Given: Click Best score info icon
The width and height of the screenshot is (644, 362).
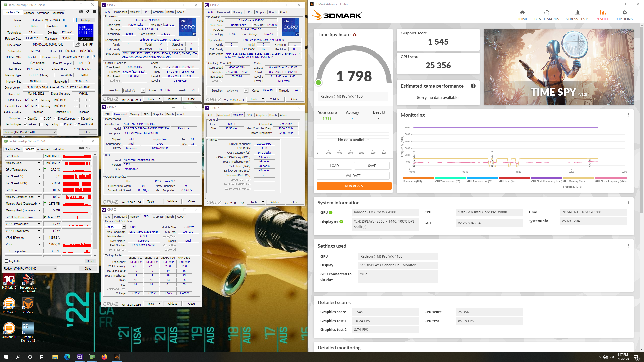Looking at the screenshot, I should pos(383,112).
